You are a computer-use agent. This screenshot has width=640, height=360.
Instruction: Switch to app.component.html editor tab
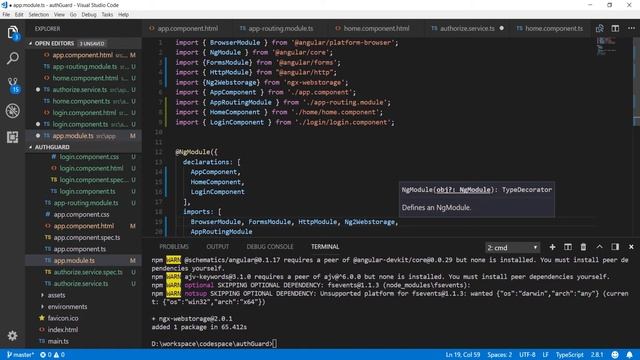pyautogui.click(x=188, y=29)
